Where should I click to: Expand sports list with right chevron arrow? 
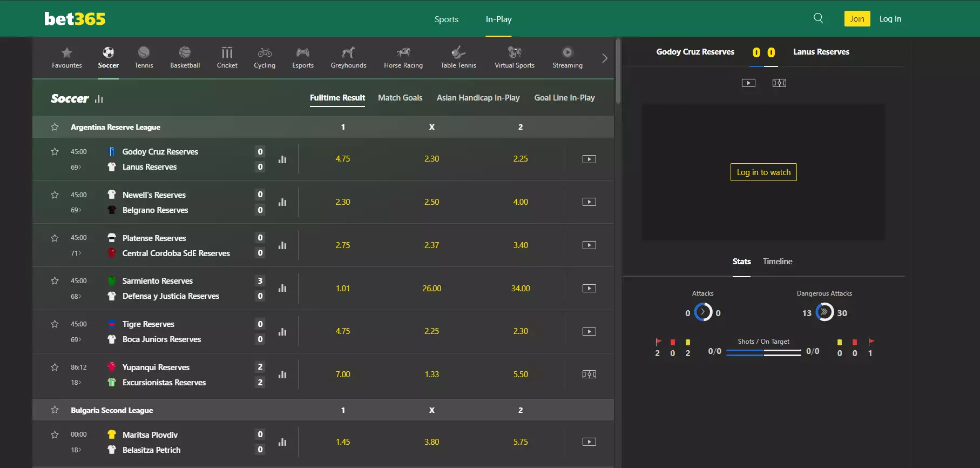pyautogui.click(x=605, y=58)
